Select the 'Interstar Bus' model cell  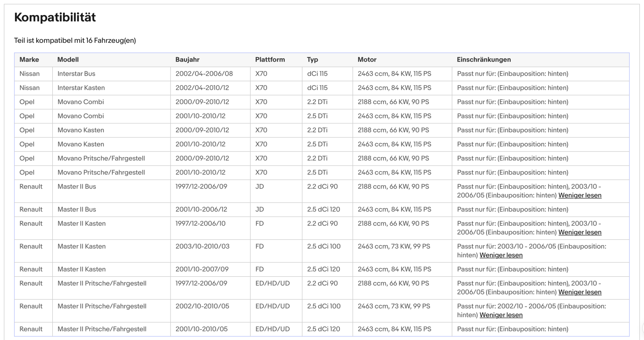point(76,74)
